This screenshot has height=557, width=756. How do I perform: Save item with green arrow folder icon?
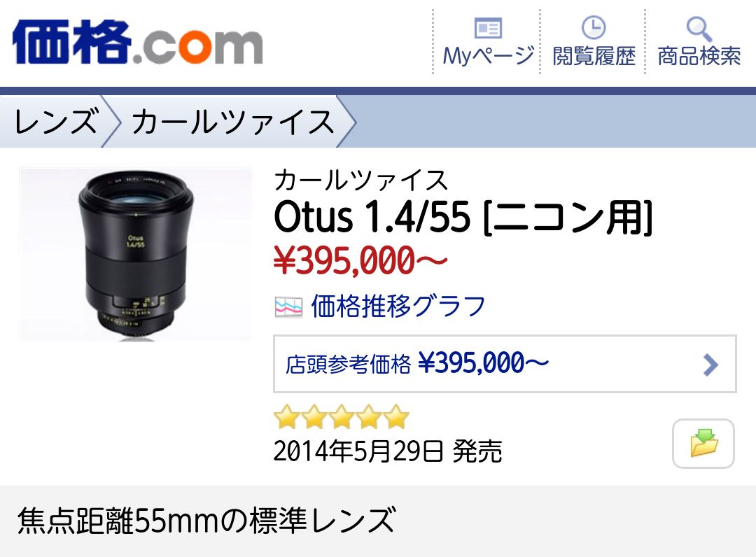(x=703, y=443)
